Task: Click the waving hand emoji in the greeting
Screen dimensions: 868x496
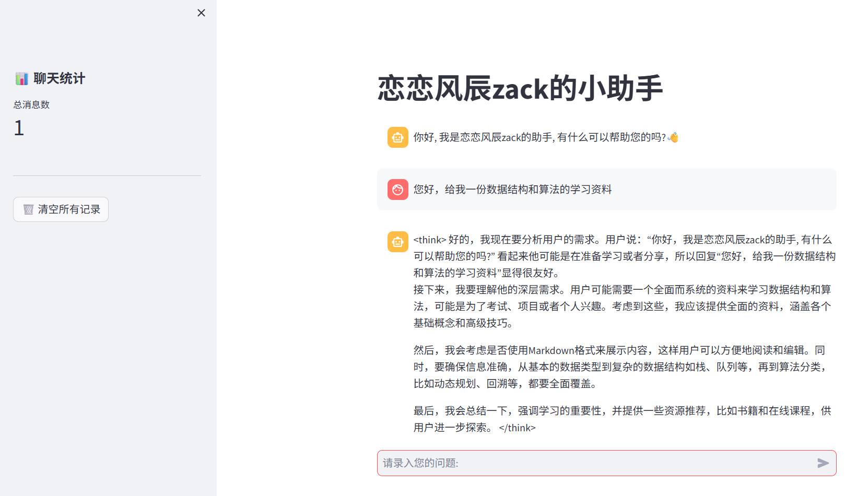Action: (673, 137)
